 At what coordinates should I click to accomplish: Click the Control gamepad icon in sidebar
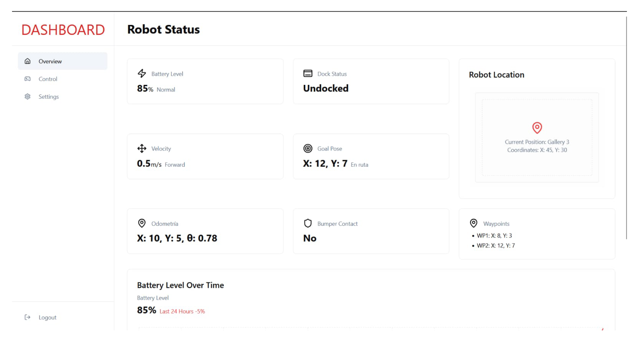point(27,79)
